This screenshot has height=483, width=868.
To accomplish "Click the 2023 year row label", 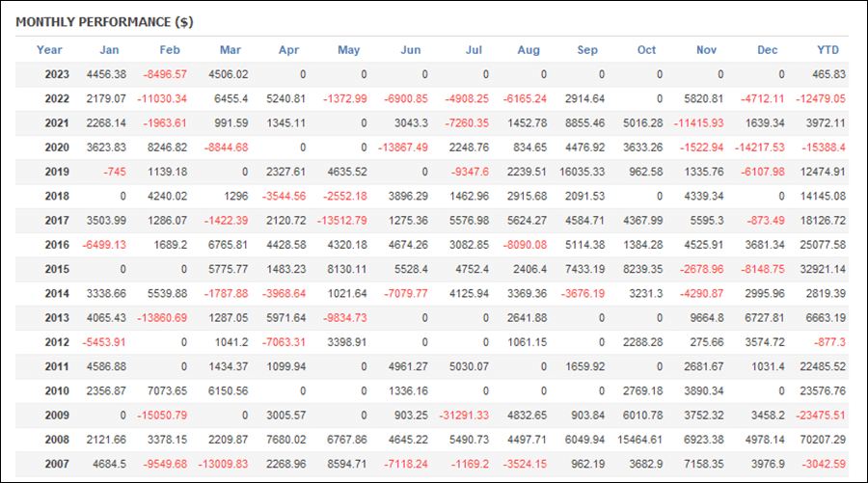I will point(57,74).
